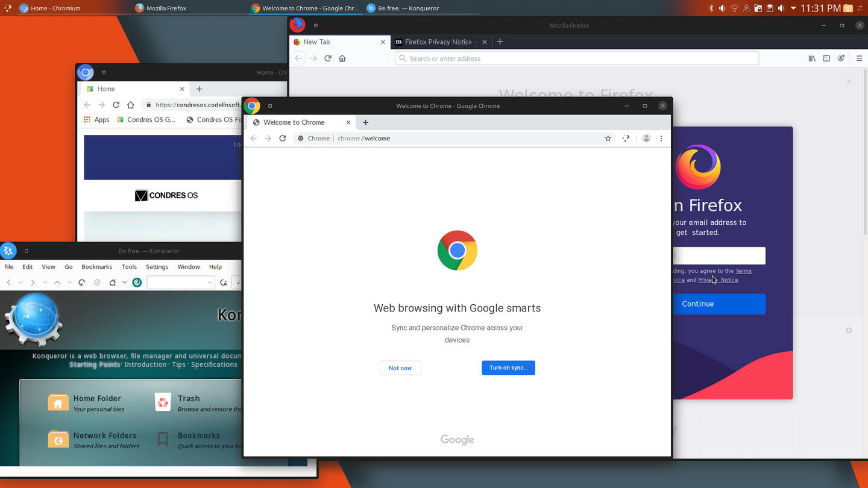Click the Not now button in Chrome
This screenshot has width=868, height=488.
pos(400,368)
